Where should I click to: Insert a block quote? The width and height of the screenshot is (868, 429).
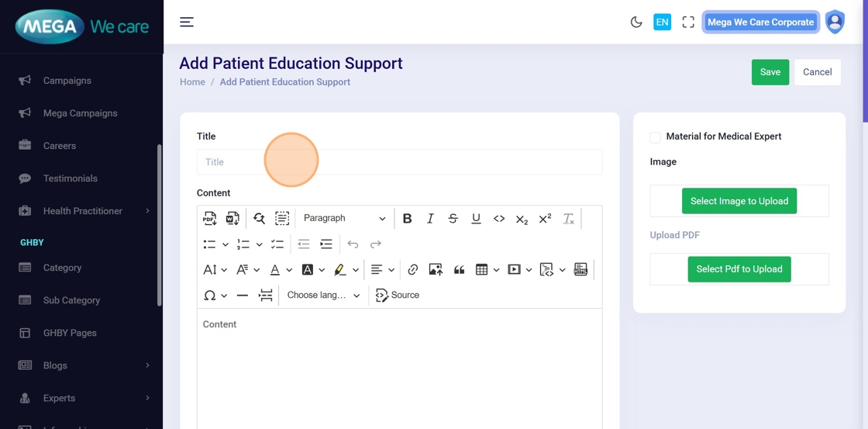coord(459,270)
